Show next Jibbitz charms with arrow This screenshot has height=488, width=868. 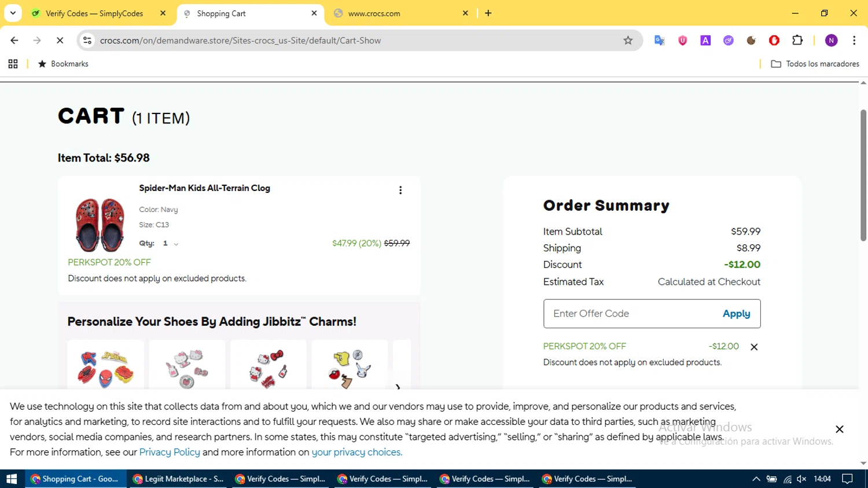tap(398, 386)
